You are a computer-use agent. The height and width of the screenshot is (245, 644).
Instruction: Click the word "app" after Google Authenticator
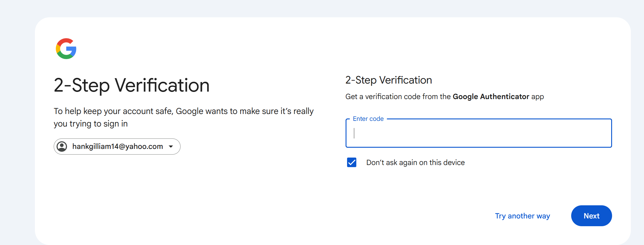(537, 97)
